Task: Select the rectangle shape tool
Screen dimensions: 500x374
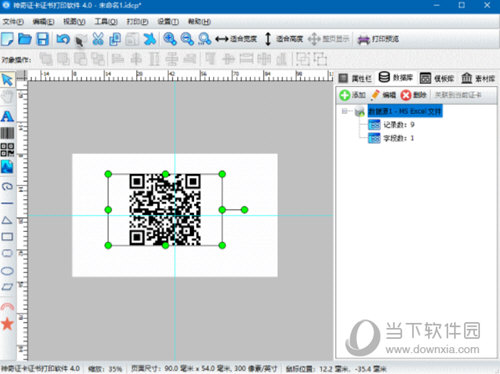Action: click(x=7, y=237)
